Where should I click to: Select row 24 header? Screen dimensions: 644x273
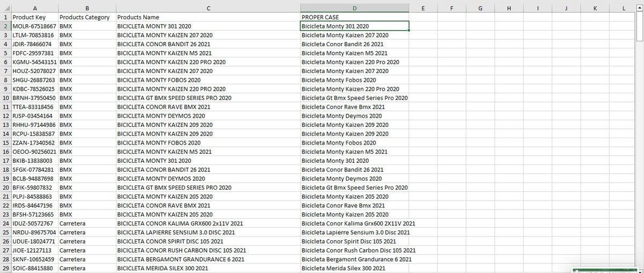coord(5,223)
